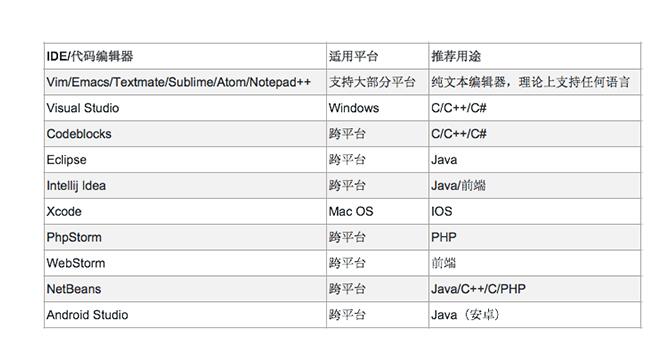Click the IDE/代码编辑器 header cell
649x361 pixels.
tap(185, 56)
